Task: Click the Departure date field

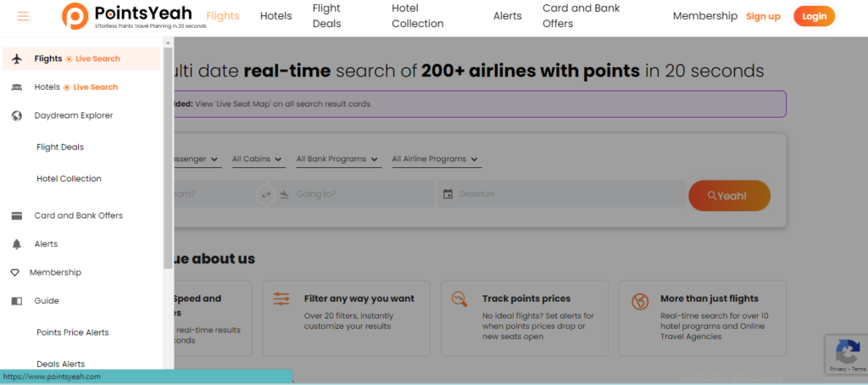Action: (x=561, y=194)
